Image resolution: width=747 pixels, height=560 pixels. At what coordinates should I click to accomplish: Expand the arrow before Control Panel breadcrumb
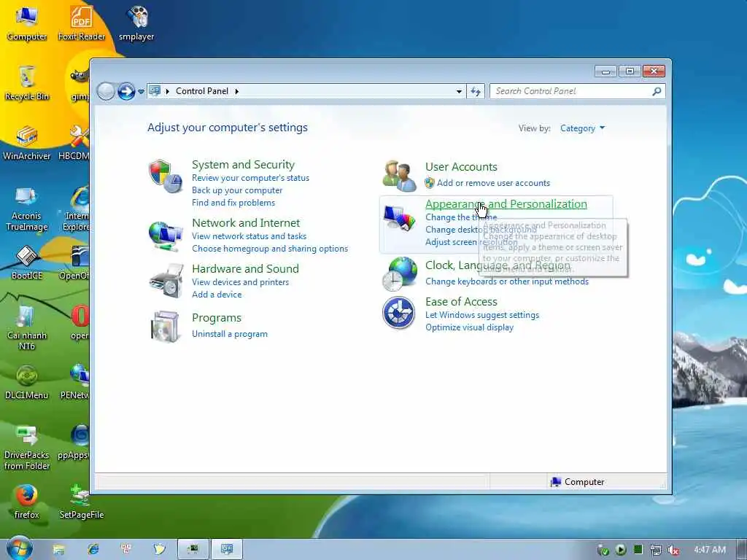point(167,91)
